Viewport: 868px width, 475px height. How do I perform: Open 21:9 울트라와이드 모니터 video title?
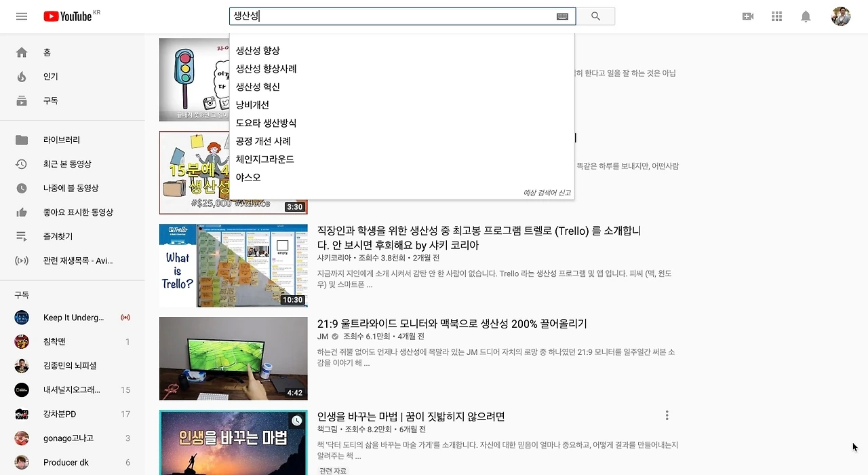[x=452, y=324]
